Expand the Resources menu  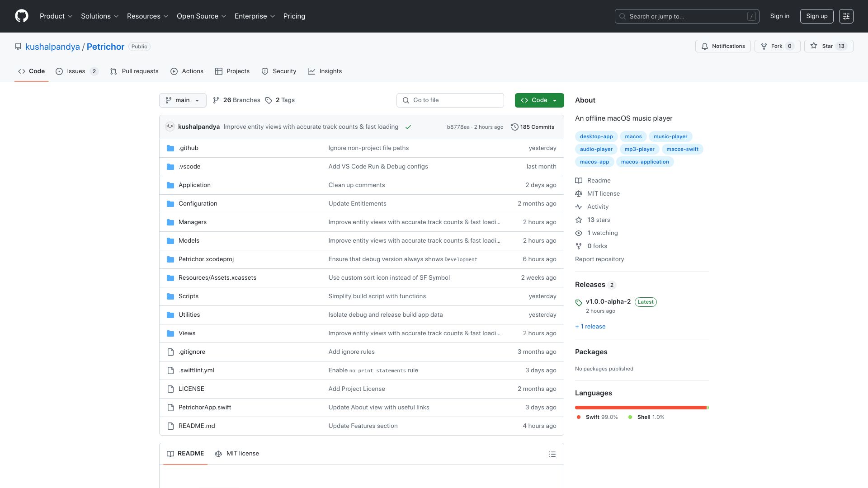[x=148, y=16]
